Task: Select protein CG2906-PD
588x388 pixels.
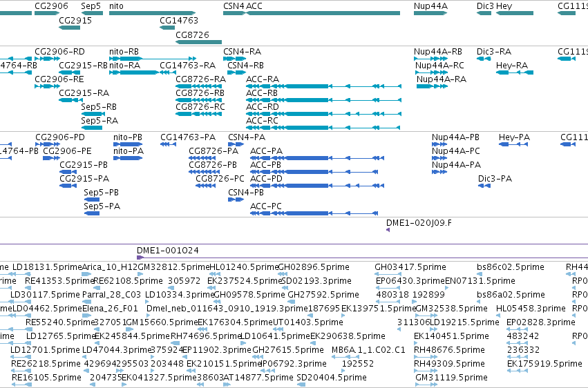Action: [48, 144]
